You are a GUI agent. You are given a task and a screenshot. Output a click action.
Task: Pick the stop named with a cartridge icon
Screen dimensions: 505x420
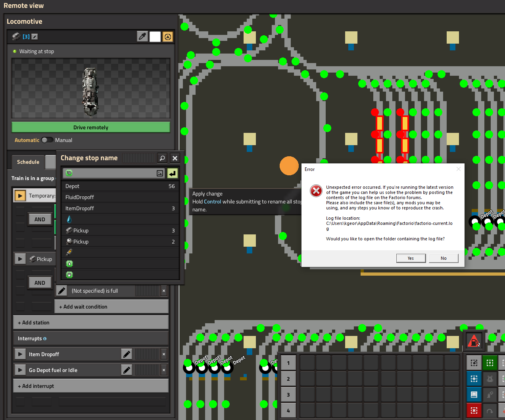[120, 252]
